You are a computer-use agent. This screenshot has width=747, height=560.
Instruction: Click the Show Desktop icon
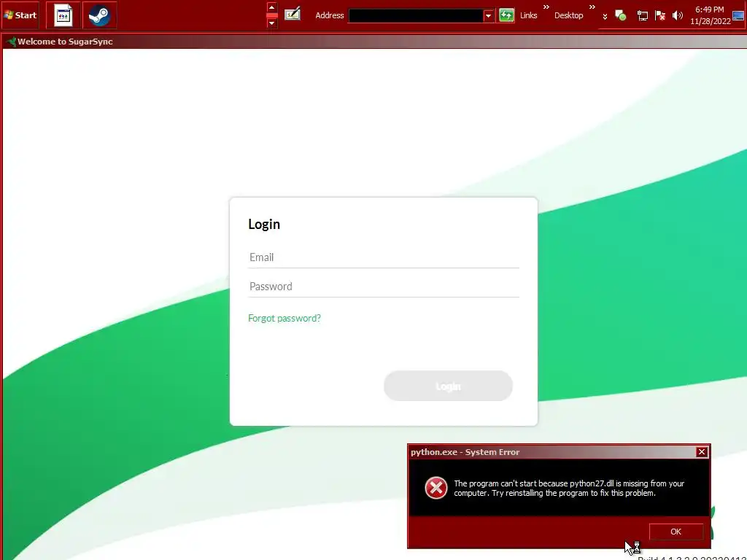point(738,15)
